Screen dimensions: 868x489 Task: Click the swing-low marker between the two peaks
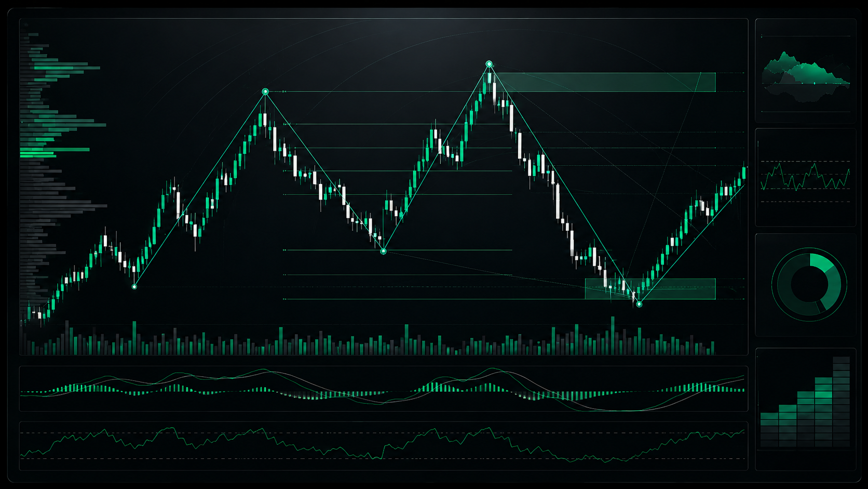(384, 252)
